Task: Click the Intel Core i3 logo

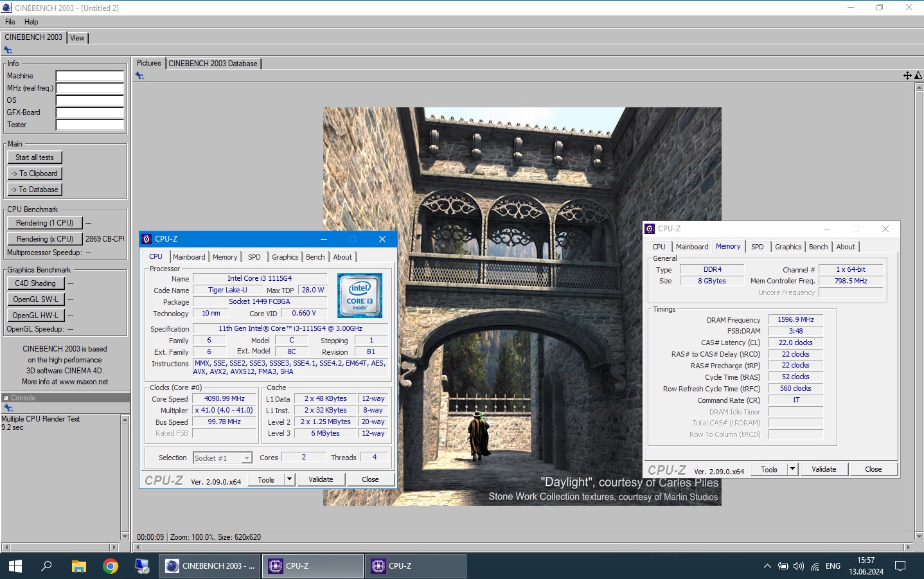Action: 360,296
